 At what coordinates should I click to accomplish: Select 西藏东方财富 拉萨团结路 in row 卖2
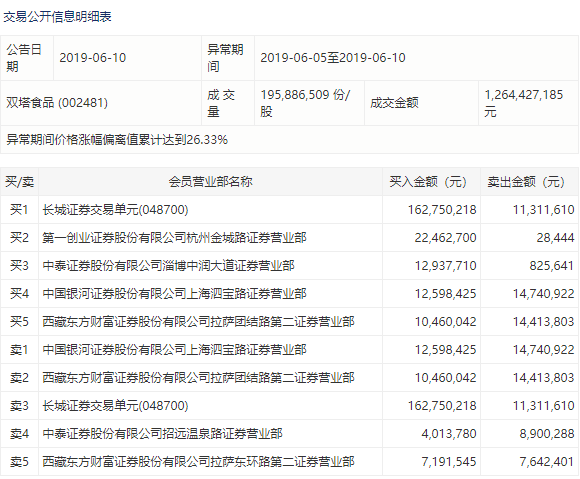(x=198, y=378)
